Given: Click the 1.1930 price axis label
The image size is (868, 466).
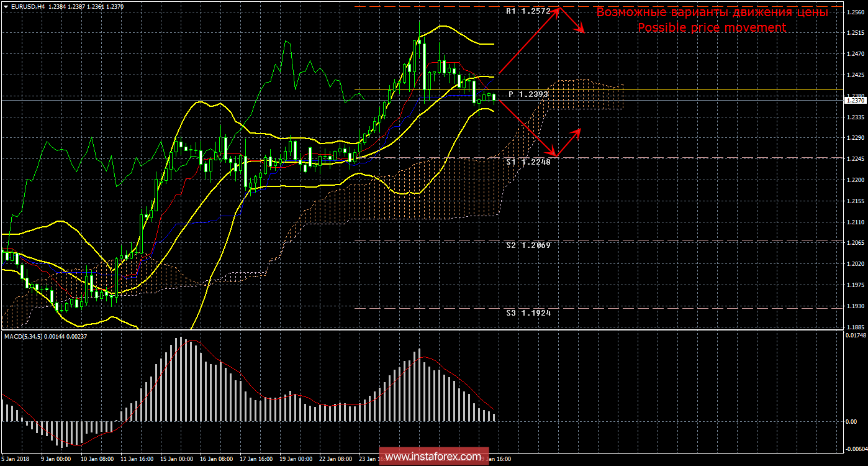Looking at the screenshot, I should [855, 306].
